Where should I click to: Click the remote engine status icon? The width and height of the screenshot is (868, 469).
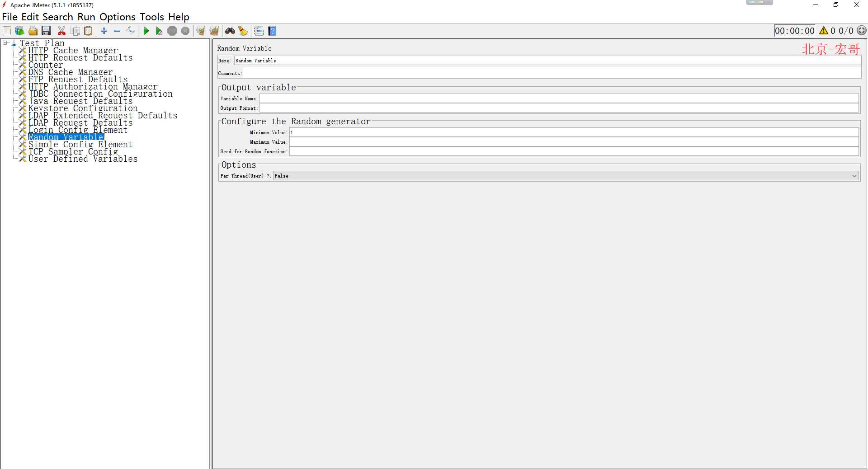coord(862,31)
